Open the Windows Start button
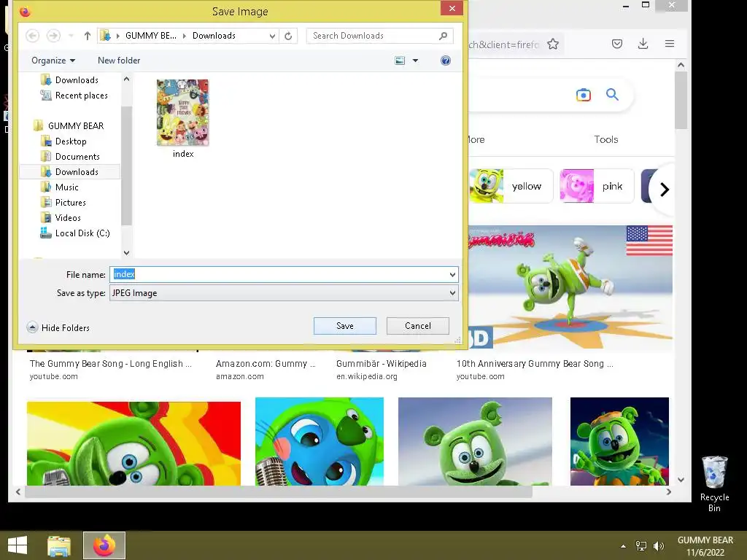The image size is (747, 560). 18,545
